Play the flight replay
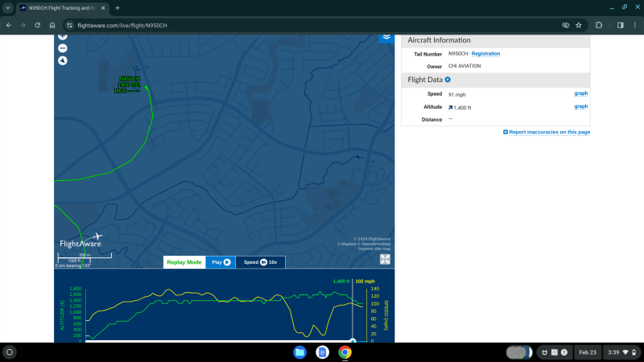Screen dimensions: 644x362 [221, 262]
